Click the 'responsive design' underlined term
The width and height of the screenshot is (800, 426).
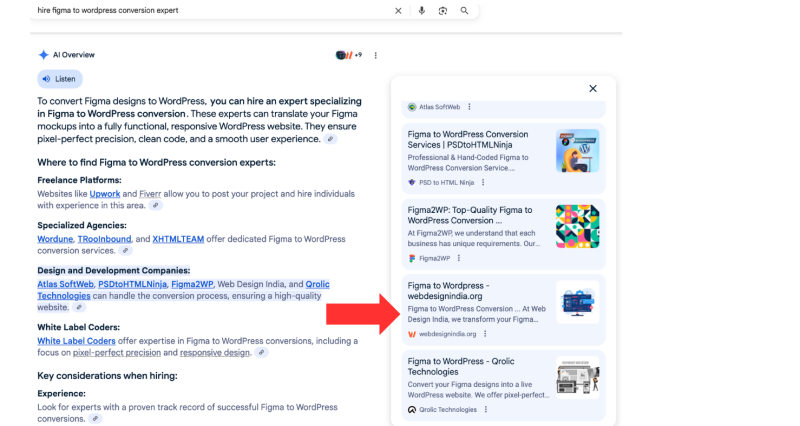coord(215,353)
